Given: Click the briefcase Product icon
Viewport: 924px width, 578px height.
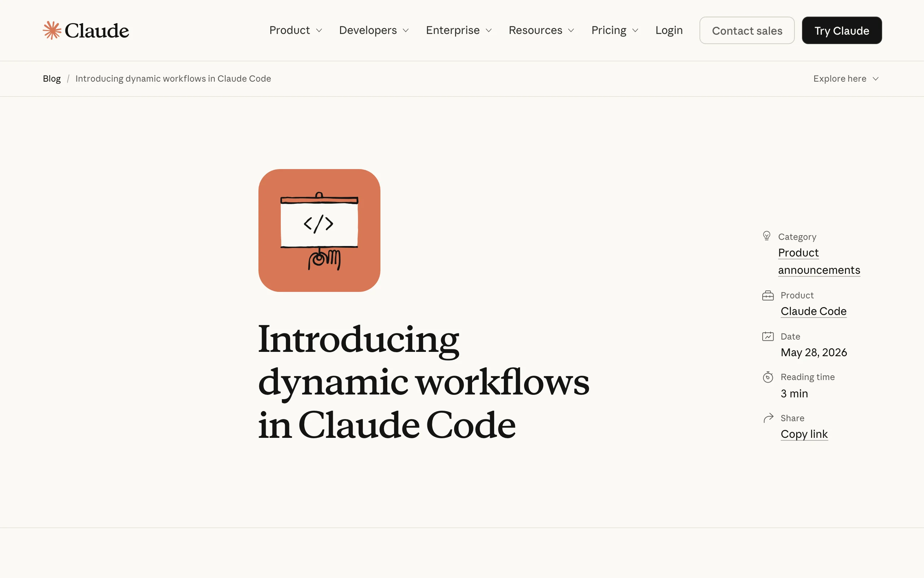Looking at the screenshot, I should [768, 296].
